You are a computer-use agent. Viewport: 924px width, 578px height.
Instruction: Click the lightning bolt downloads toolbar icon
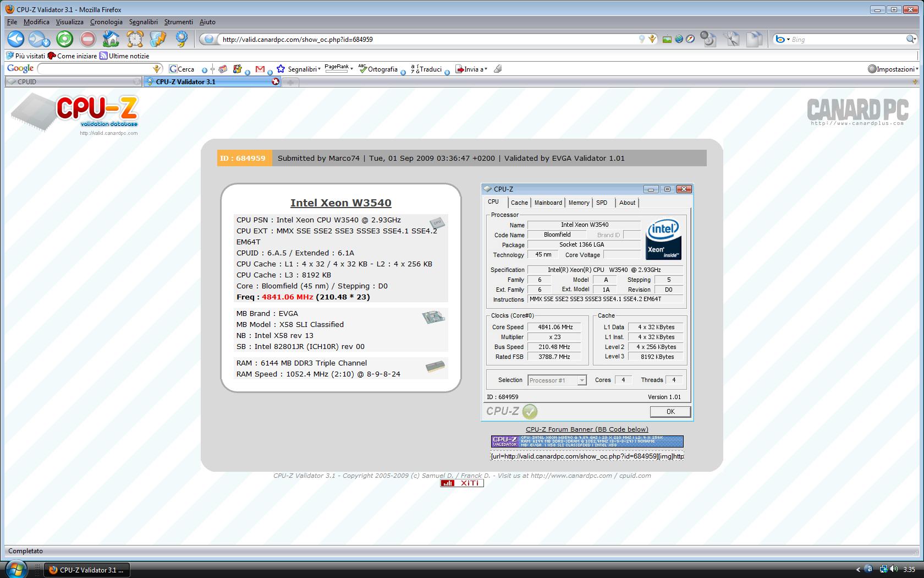(158, 39)
